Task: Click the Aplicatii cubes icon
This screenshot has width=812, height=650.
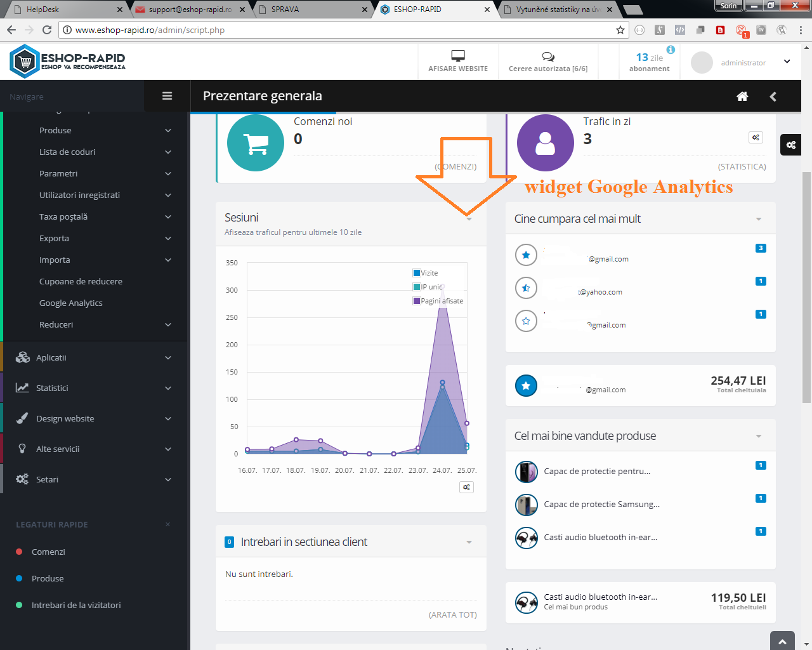Action: point(23,357)
